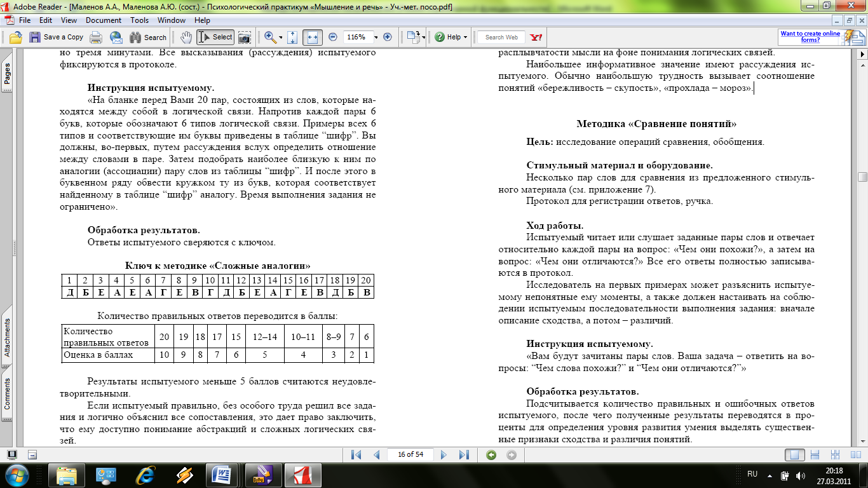Expand the zoom tool dropdown arrow
This screenshot has height=488, width=868.
click(x=280, y=37)
